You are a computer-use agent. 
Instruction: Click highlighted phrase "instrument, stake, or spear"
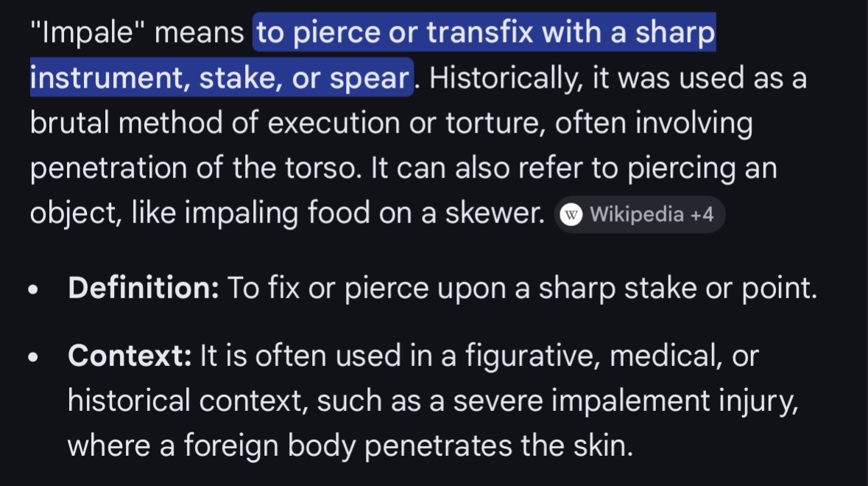pyautogui.click(x=219, y=78)
